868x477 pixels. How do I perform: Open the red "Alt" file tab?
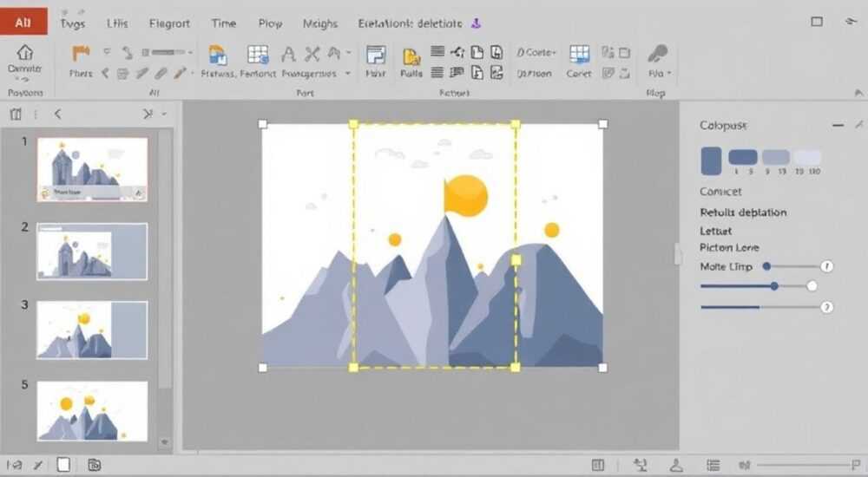point(23,23)
